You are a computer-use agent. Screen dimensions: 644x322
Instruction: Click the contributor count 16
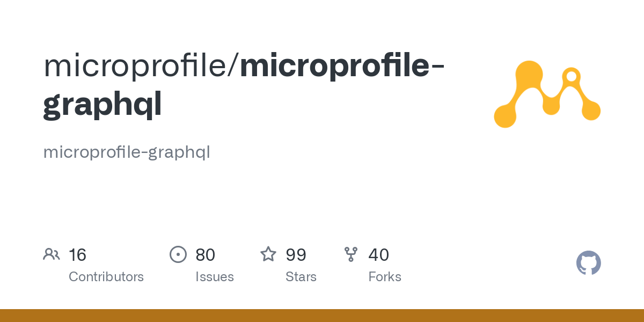[x=77, y=255]
